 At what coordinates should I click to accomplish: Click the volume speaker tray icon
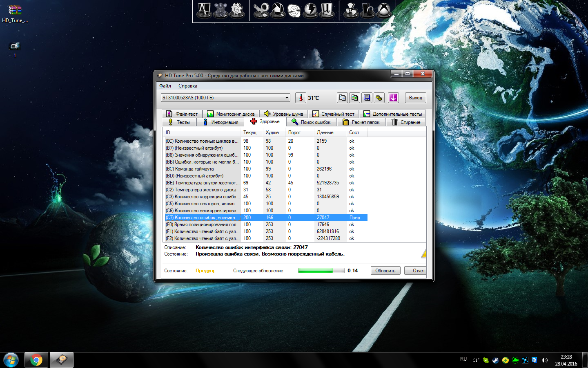tap(544, 360)
